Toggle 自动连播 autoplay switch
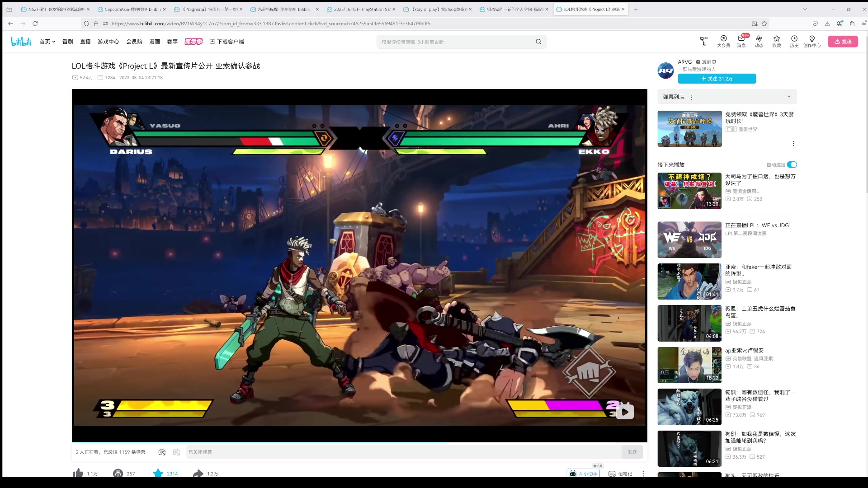 point(792,164)
